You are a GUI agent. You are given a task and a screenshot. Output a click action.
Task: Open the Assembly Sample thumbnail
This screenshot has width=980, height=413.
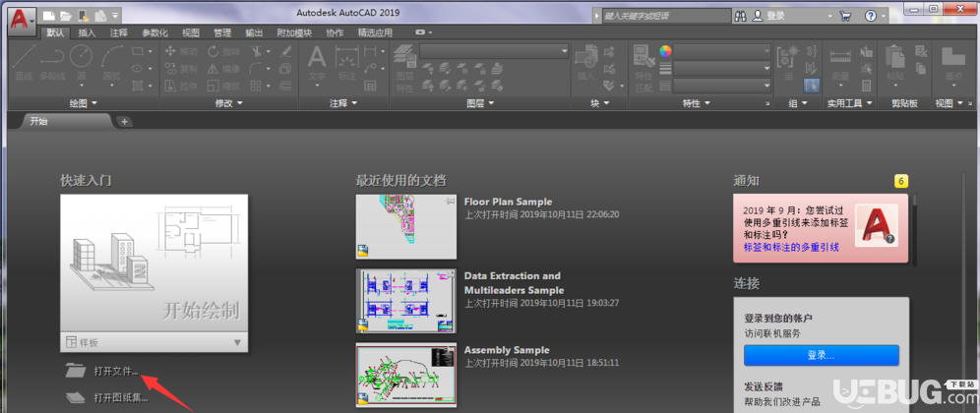(x=406, y=375)
